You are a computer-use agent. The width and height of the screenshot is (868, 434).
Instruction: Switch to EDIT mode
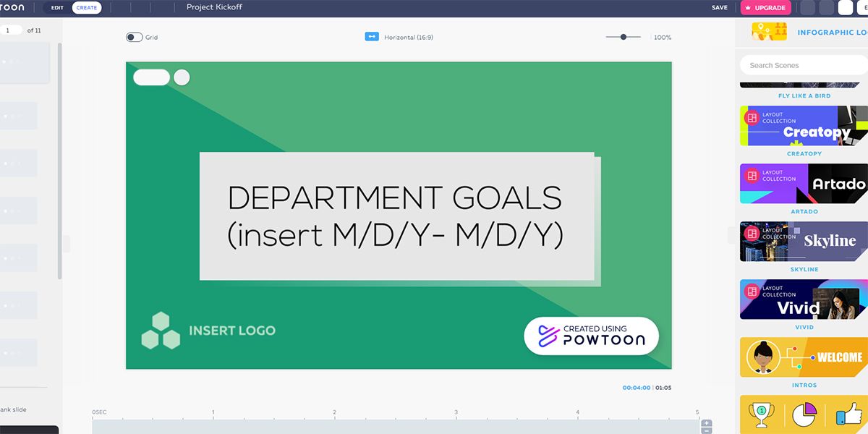click(57, 8)
